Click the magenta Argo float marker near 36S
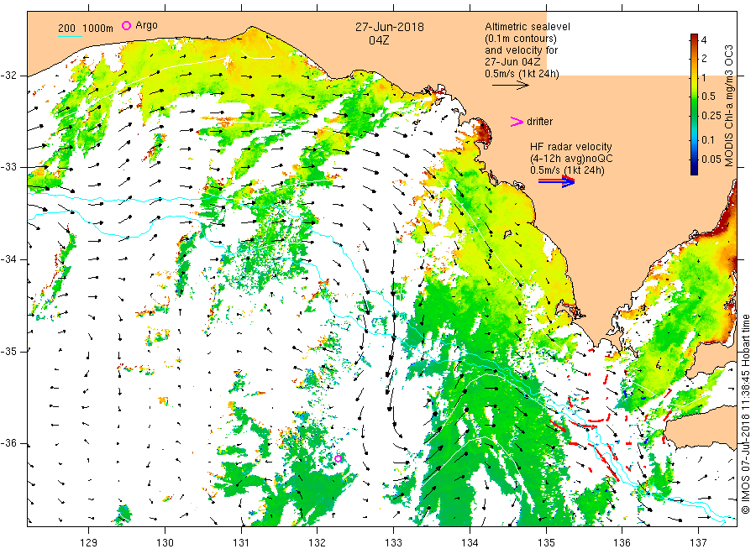756x554 pixels. (338, 458)
